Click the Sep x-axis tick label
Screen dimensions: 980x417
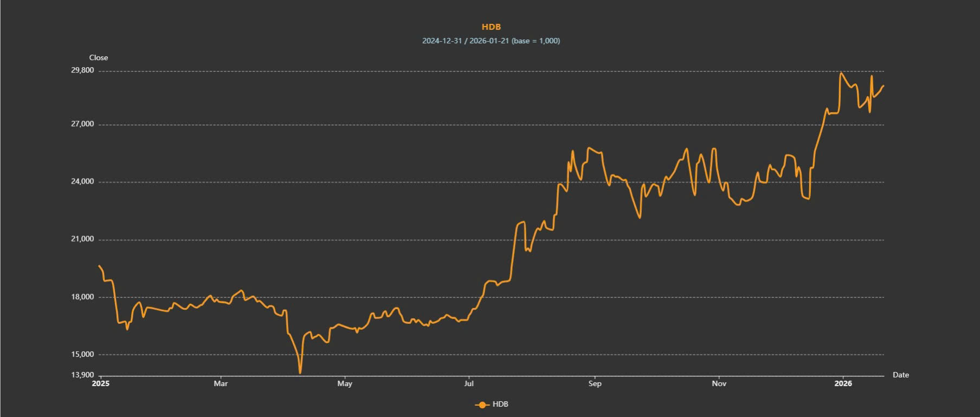[x=595, y=383]
